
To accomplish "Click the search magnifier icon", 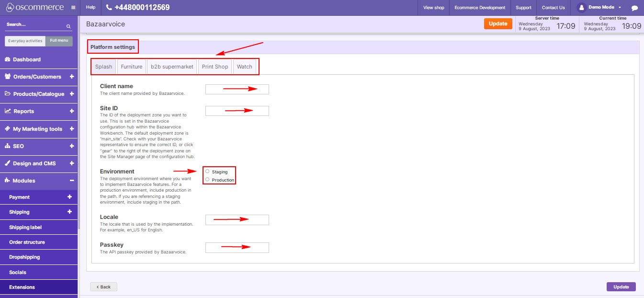I will (68, 26).
